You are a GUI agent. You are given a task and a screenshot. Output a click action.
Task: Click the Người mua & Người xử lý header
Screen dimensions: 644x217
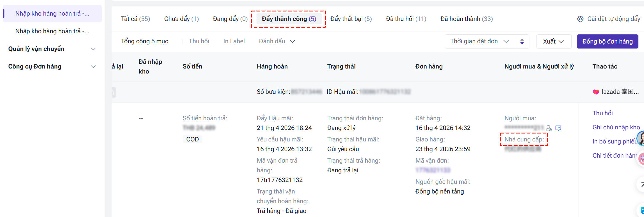(539, 66)
